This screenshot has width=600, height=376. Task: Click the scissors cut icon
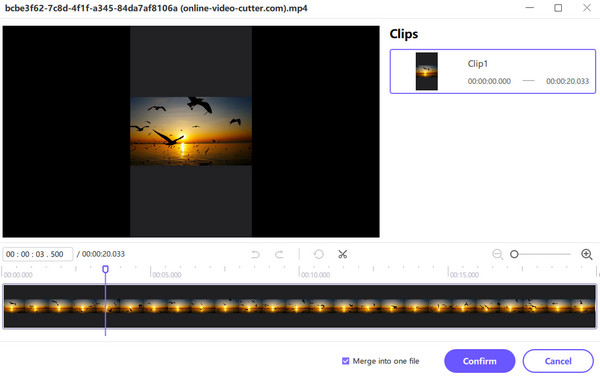(342, 254)
